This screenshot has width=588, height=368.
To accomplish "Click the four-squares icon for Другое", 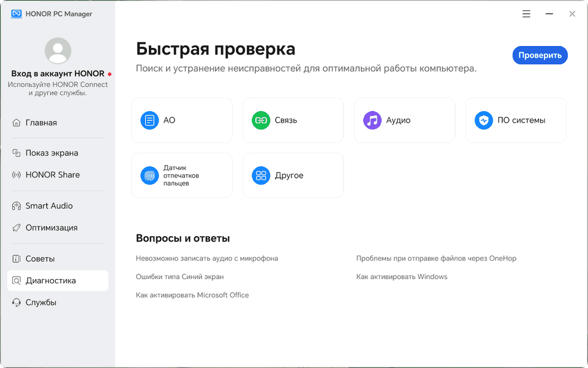I will click(x=261, y=175).
